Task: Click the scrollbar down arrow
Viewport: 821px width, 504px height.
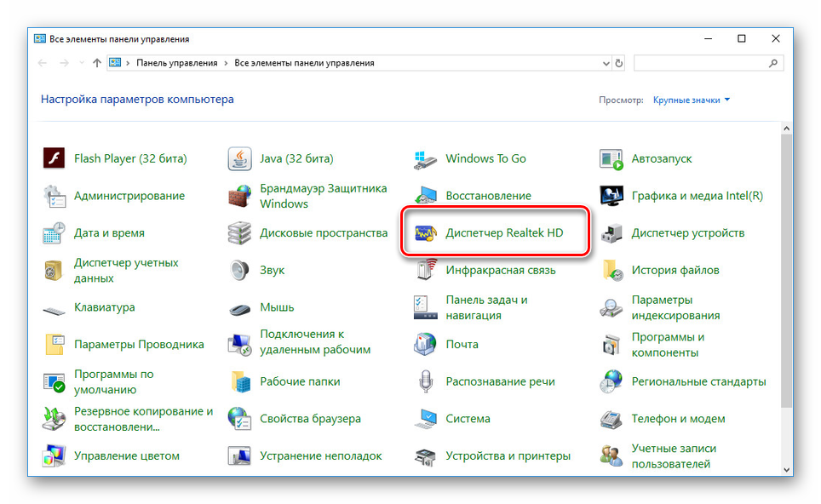Action: (x=786, y=470)
